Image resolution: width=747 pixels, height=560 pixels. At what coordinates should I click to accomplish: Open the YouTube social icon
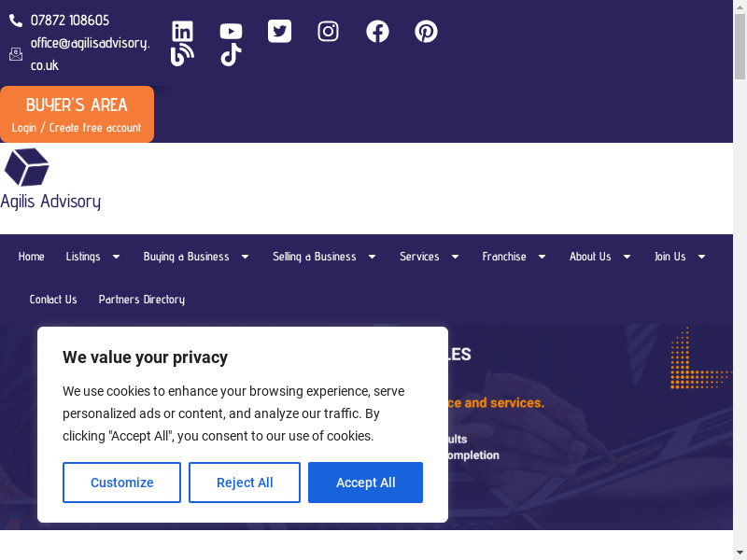(231, 32)
